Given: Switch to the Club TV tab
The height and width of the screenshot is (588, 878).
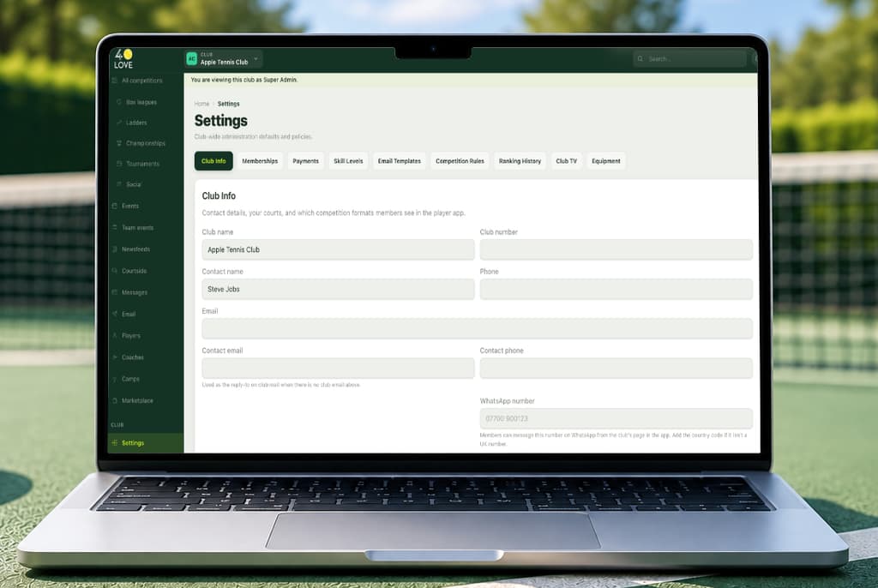Looking at the screenshot, I should tap(566, 161).
